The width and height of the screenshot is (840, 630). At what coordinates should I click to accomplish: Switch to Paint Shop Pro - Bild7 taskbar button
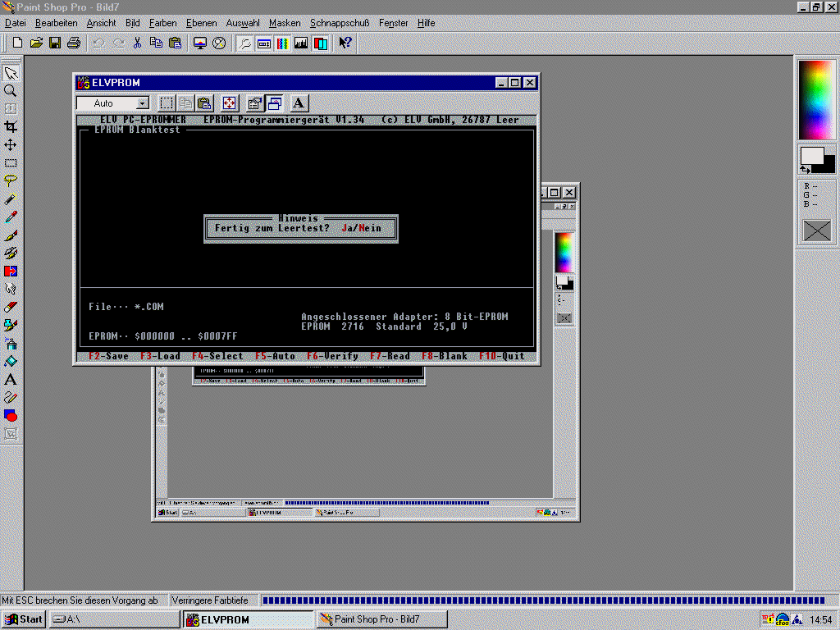click(381, 619)
